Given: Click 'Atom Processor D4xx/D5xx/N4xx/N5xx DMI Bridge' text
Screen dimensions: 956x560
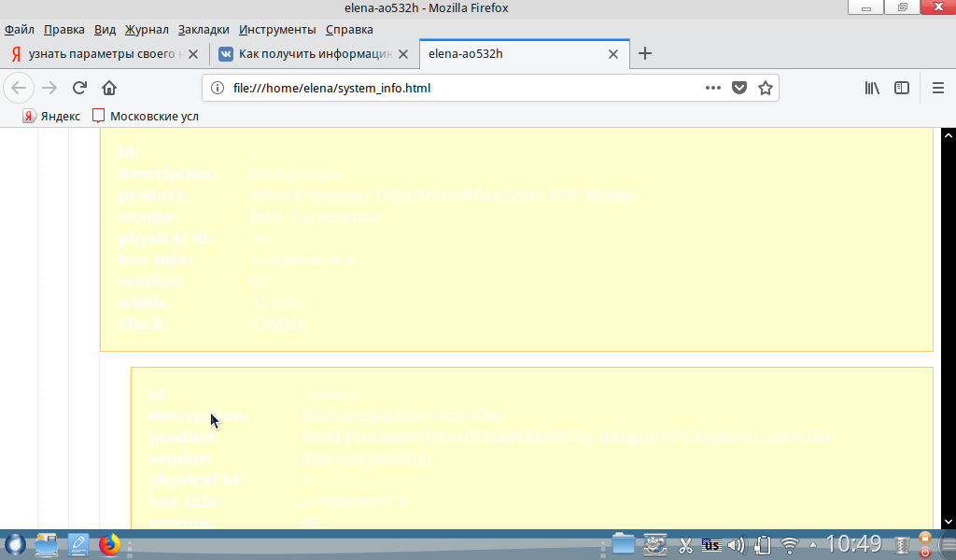Looking at the screenshot, I should point(443,195).
